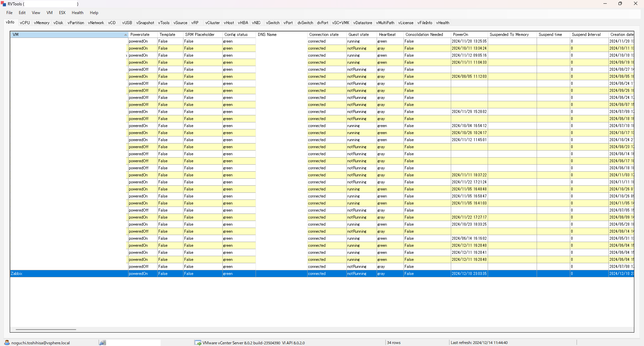The image size is (644, 346).
Task: Sort by the Powerstate column header
Action: click(143, 35)
